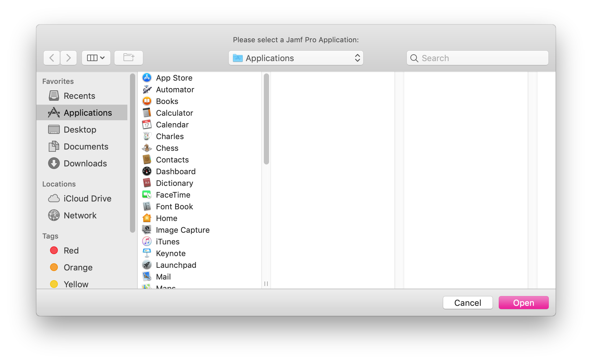Click the Contacts app icon
The width and height of the screenshot is (592, 364).
point(147,160)
